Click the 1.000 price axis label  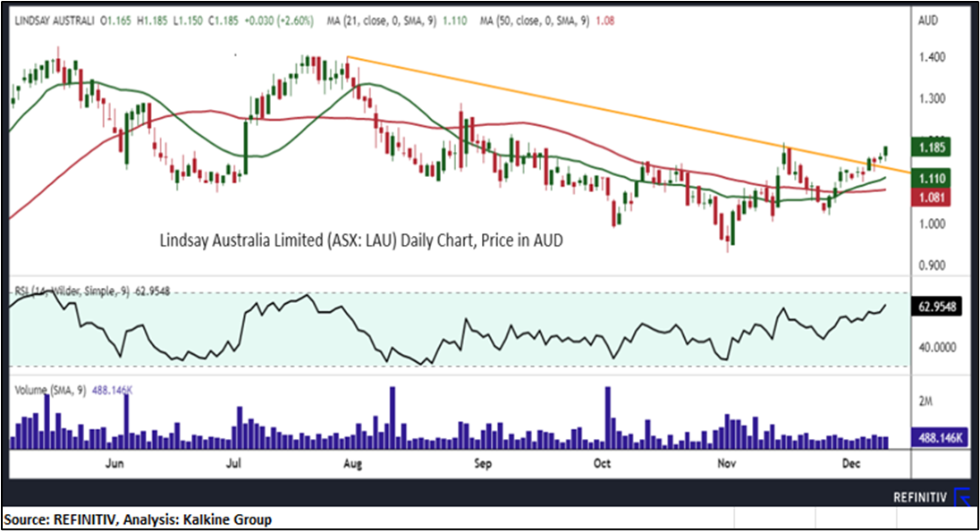coord(932,223)
